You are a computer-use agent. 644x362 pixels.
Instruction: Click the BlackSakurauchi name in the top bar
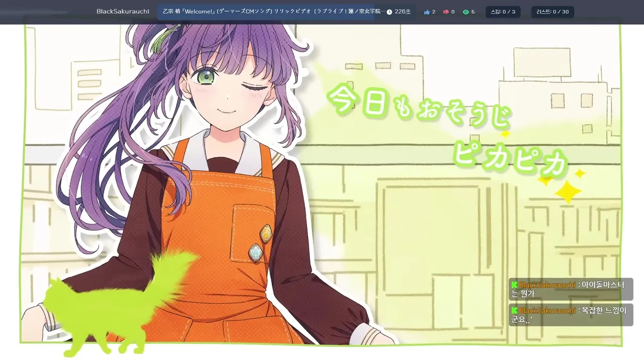pos(123,12)
